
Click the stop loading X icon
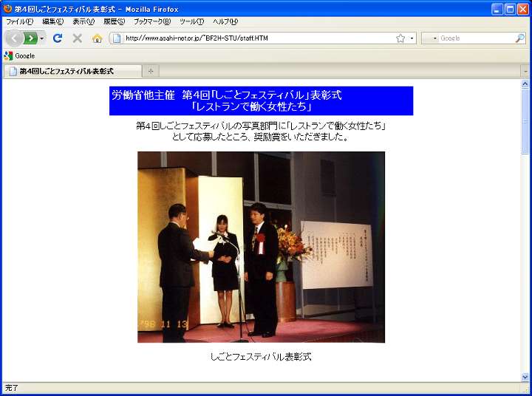pyautogui.click(x=77, y=38)
